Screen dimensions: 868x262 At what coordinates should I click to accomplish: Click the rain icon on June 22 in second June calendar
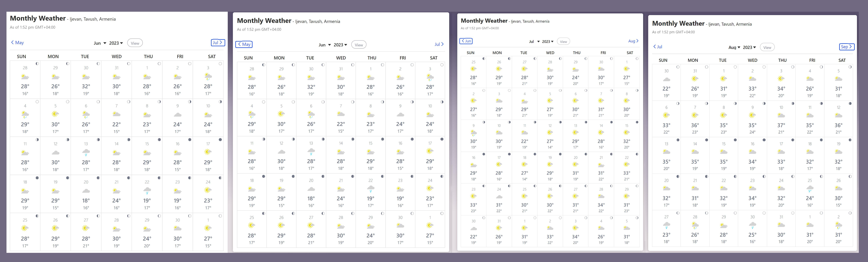click(371, 189)
